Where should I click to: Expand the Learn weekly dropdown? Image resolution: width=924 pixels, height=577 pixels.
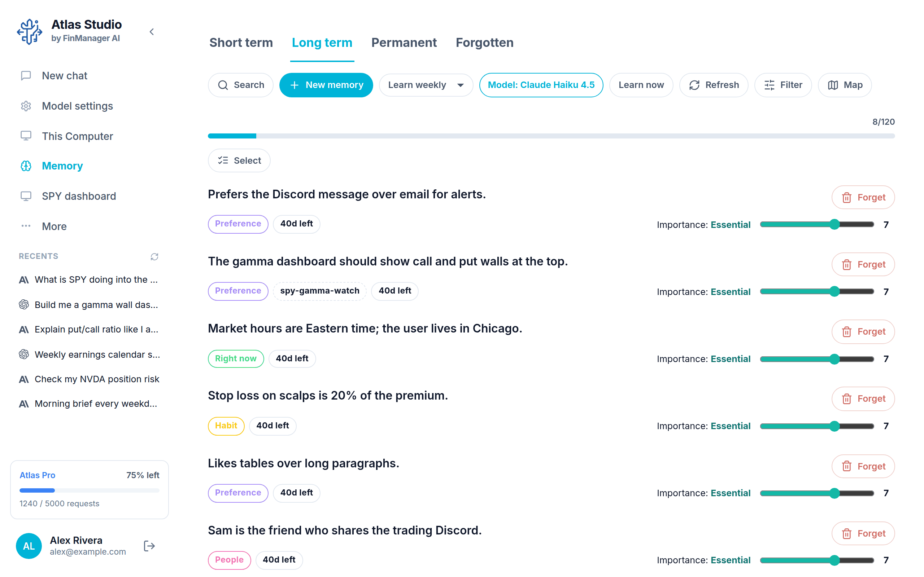pyautogui.click(x=426, y=85)
